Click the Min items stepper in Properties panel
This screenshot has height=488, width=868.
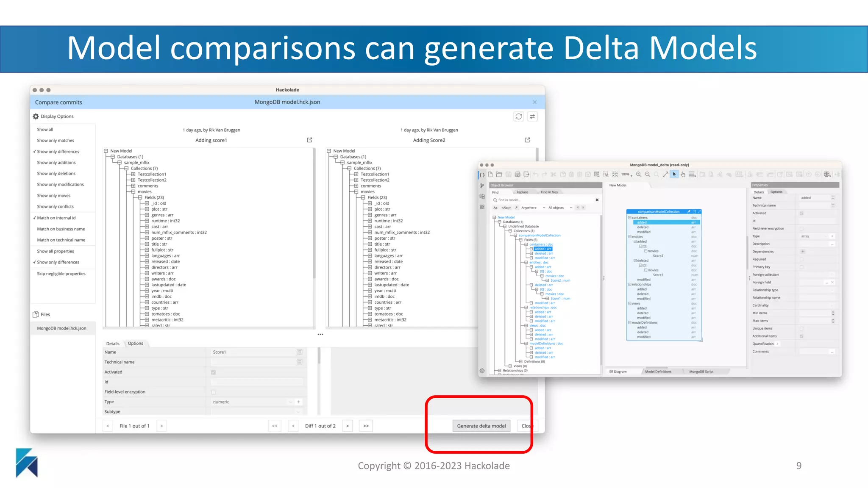click(x=833, y=313)
